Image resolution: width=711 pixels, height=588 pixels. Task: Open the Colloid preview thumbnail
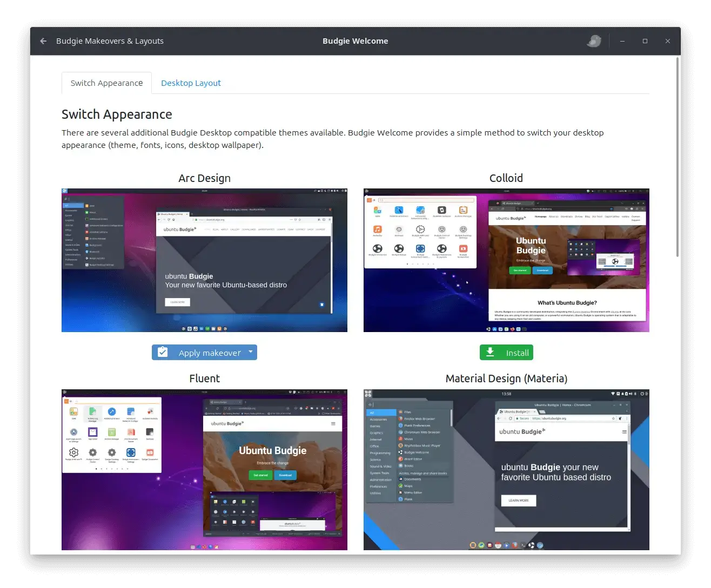pyautogui.click(x=506, y=260)
